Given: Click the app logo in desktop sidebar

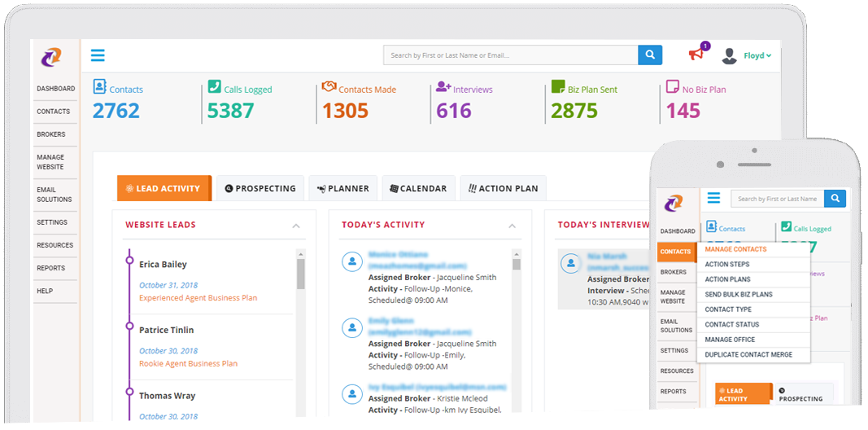Looking at the screenshot, I should pyautogui.click(x=51, y=57).
